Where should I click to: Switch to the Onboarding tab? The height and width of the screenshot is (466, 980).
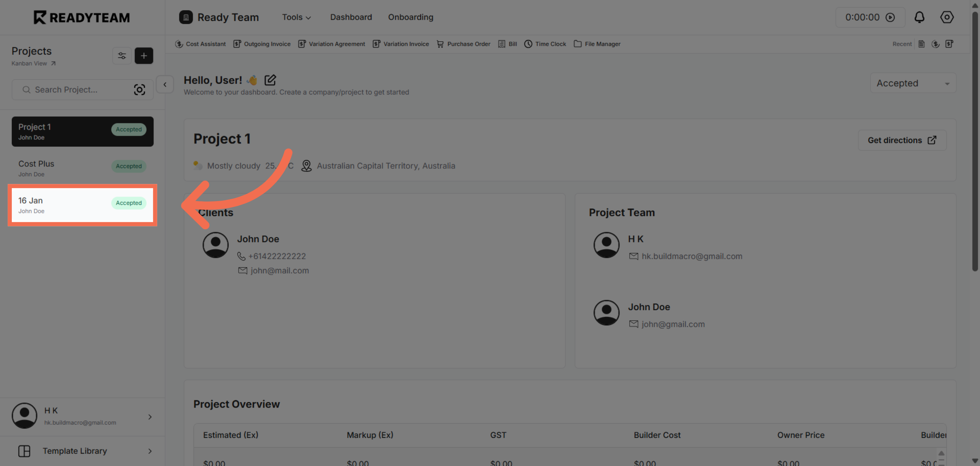(x=410, y=17)
